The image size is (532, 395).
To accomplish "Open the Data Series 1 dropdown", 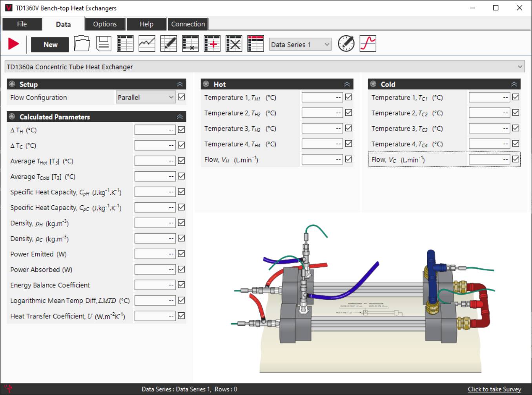I will pyautogui.click(x=299, y=44).
